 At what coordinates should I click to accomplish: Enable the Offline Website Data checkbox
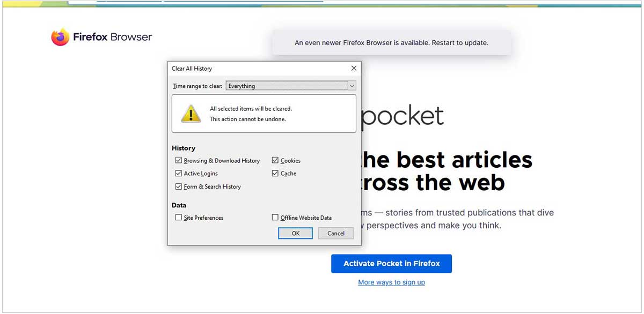(x=275, y=218)
